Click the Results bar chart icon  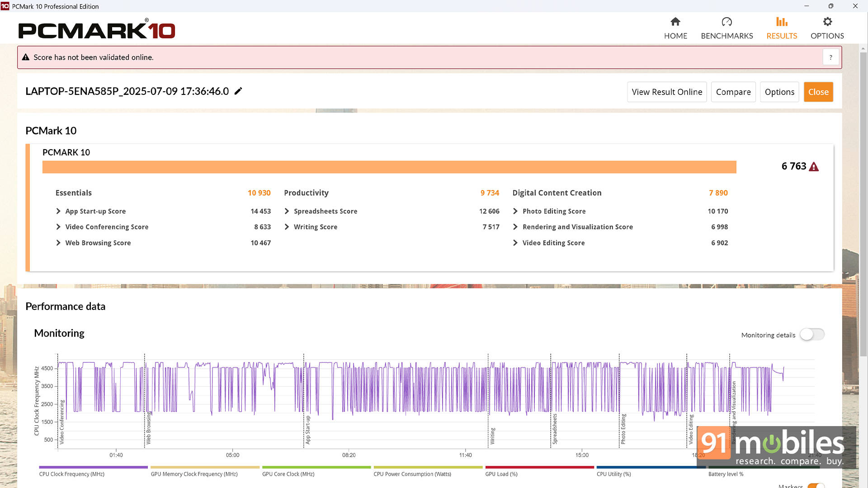click(782, 22)
